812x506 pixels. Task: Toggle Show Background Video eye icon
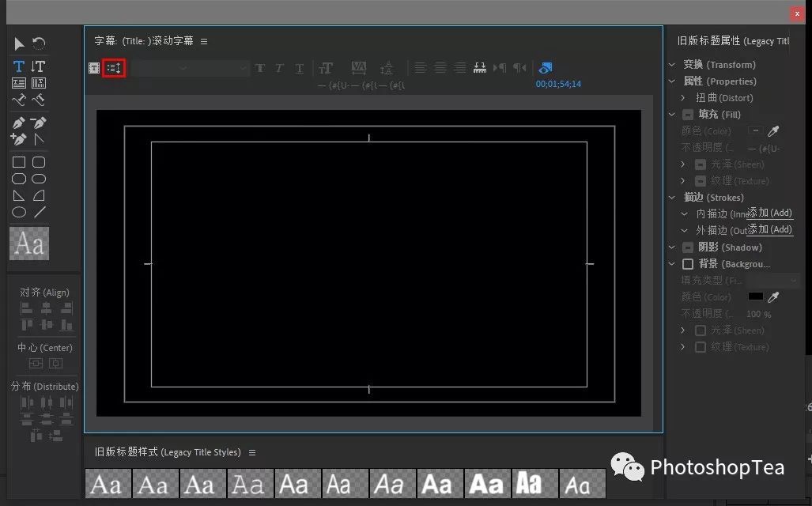point(546,68)
